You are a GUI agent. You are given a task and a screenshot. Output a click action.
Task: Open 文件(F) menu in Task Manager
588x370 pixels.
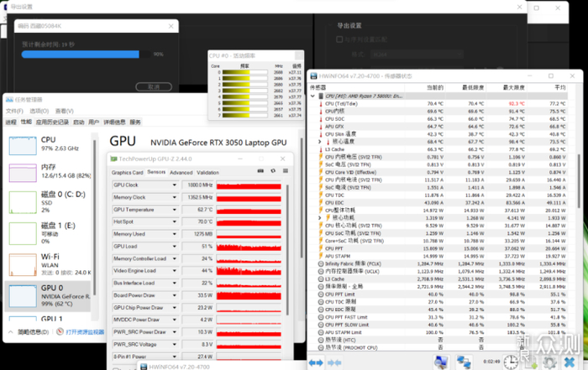pyautogui.click(x=14, y=112)
